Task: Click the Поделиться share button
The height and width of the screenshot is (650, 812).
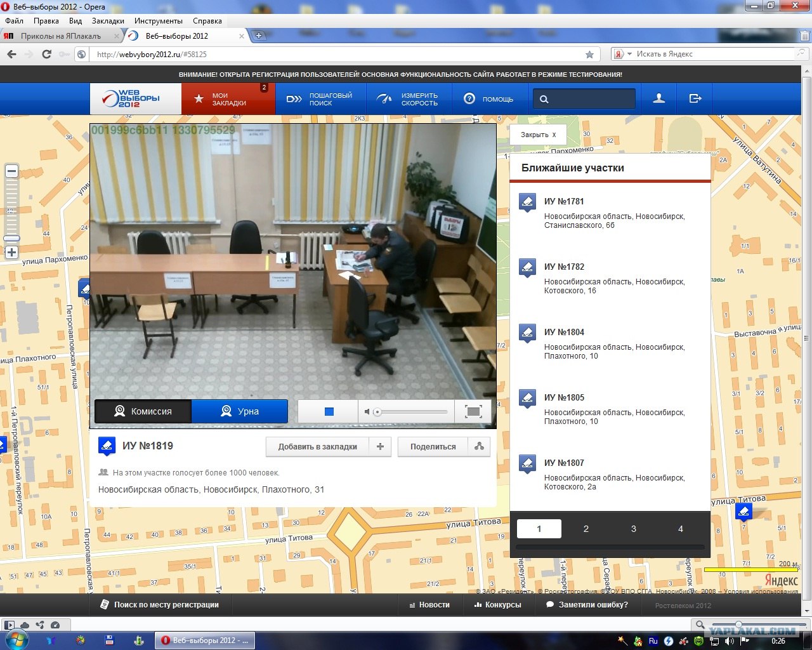Action: tap(433, 446)
